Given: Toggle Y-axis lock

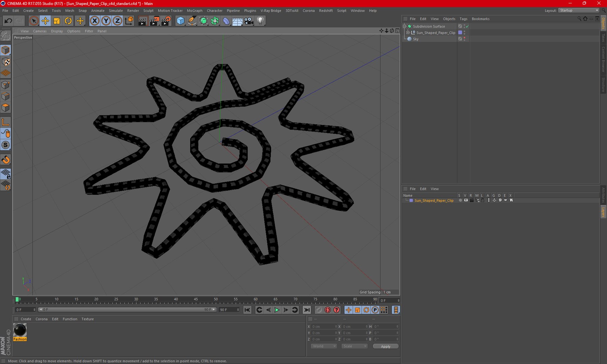Looking at the screenshot, I should (106, 21).
